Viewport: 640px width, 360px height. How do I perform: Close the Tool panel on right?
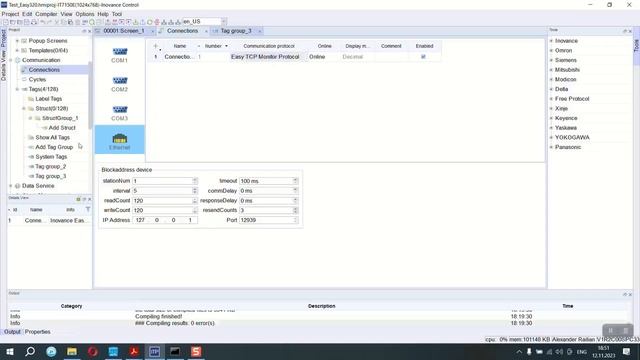[630, 31]
